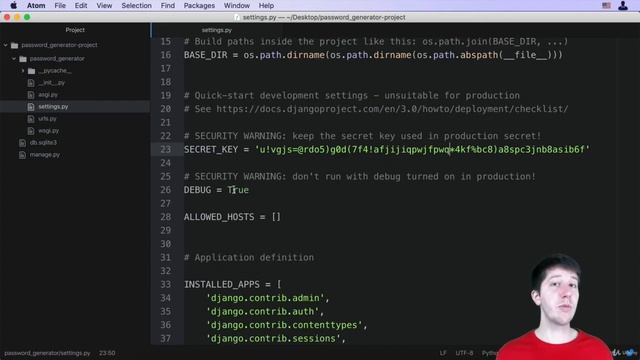Open urls.py in the tree
640x360 pixels.
click(x=47, y=119)
